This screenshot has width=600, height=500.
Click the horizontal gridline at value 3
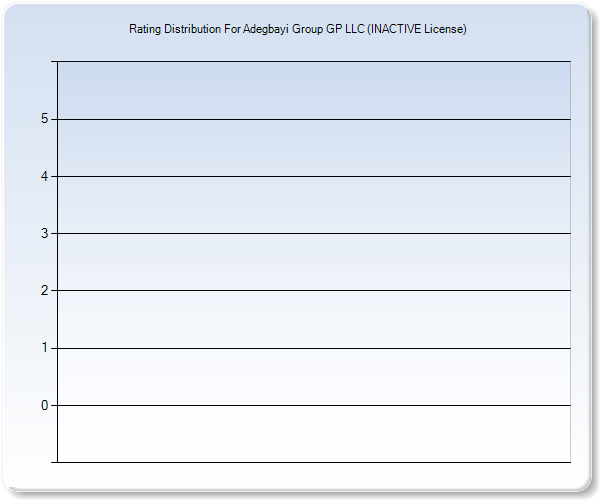(314, 234)
